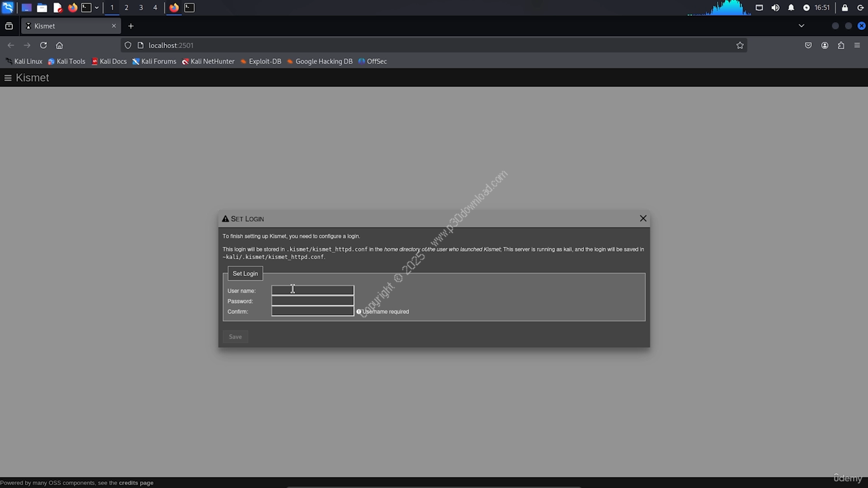Open the Kali NetHunter bookmark
The height and width of the screenshot is (488, 868).
208,61
